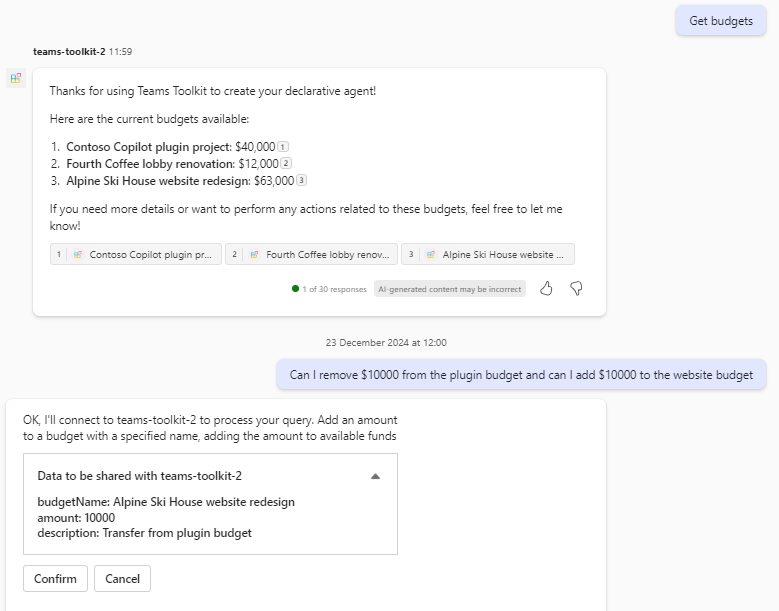
Task: Click the AI-generated content may be incorrect label
Action: [450, 289]
